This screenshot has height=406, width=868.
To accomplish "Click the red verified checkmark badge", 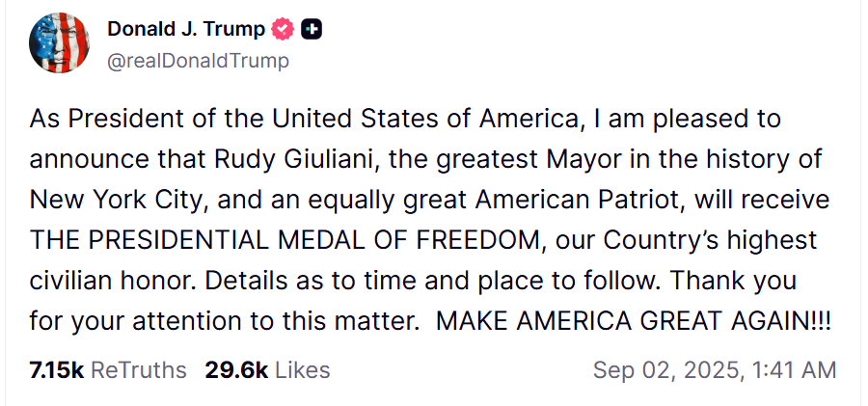I will click(281, 30).
